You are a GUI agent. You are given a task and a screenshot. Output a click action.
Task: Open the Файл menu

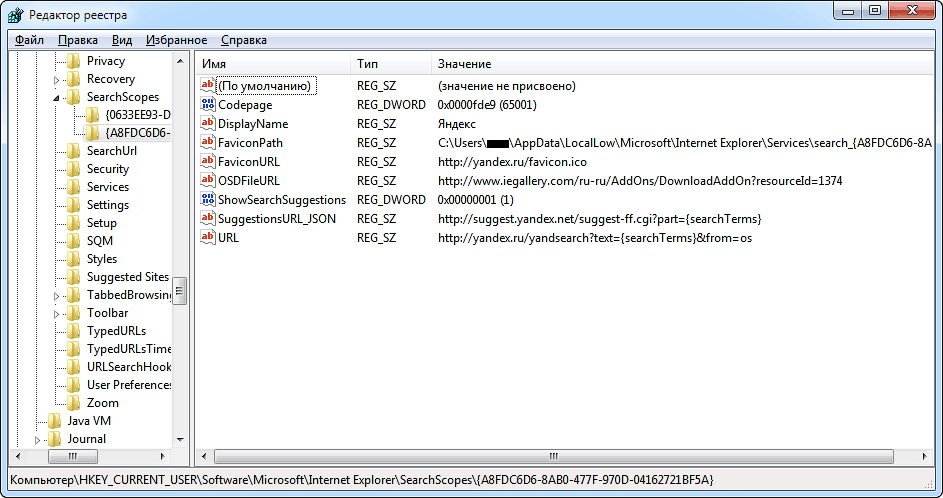[29, 40]
